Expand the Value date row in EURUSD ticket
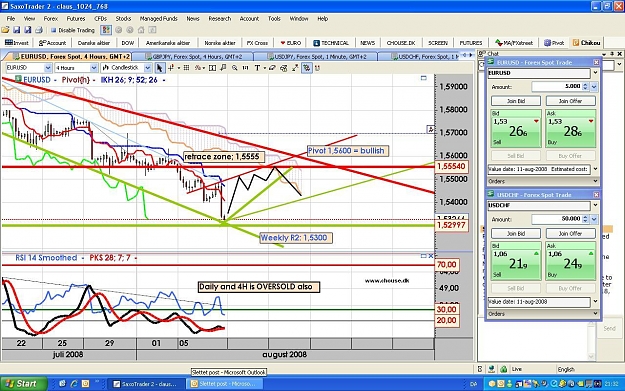Screen dimensions: 625x391 (595, 169)
